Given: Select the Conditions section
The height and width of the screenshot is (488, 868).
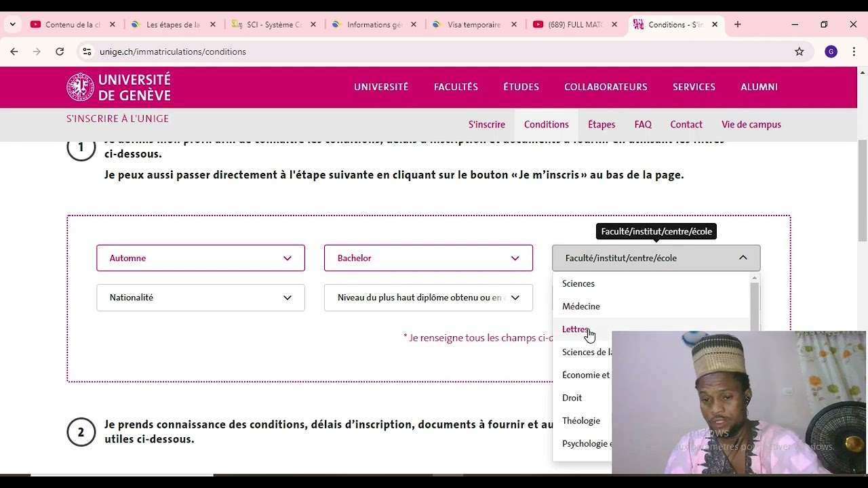Looking at the screenshot, I should pyautogui.click(x=546, y=125).
